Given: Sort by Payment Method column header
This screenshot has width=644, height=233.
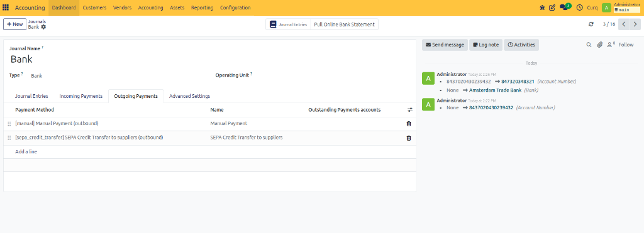Looking at the screenshot, I should (x=35, y=110).
